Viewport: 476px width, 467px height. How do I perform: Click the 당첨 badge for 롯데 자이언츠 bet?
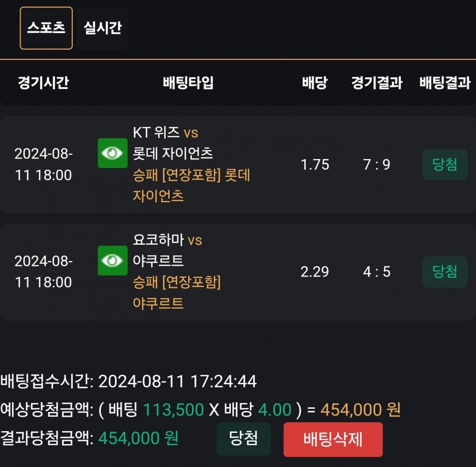(445, 165)
